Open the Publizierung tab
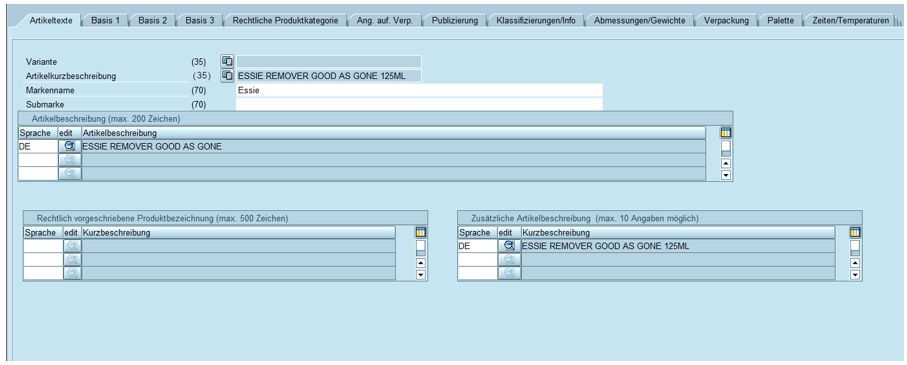Viewport: 907px width, 365px height. pos(455,20)
